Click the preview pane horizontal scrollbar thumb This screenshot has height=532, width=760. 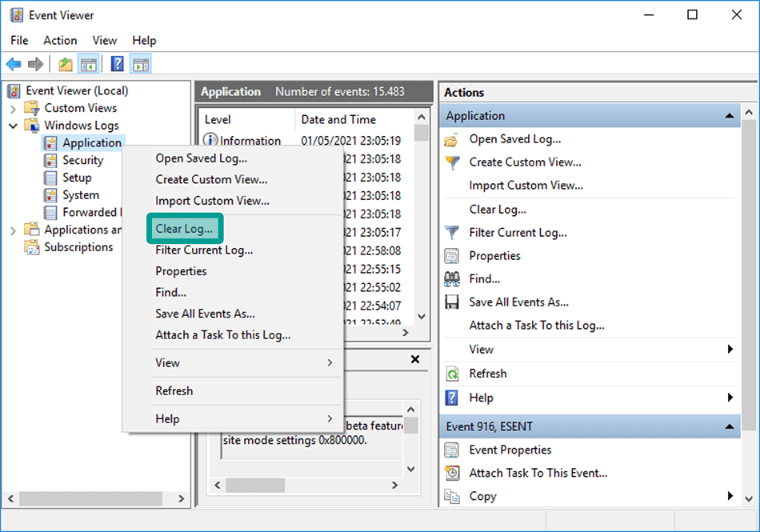coord(255,485)
